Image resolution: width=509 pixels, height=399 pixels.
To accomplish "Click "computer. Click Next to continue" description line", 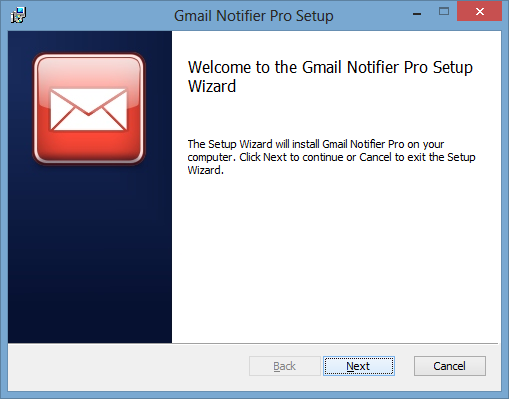I will 331,157.
